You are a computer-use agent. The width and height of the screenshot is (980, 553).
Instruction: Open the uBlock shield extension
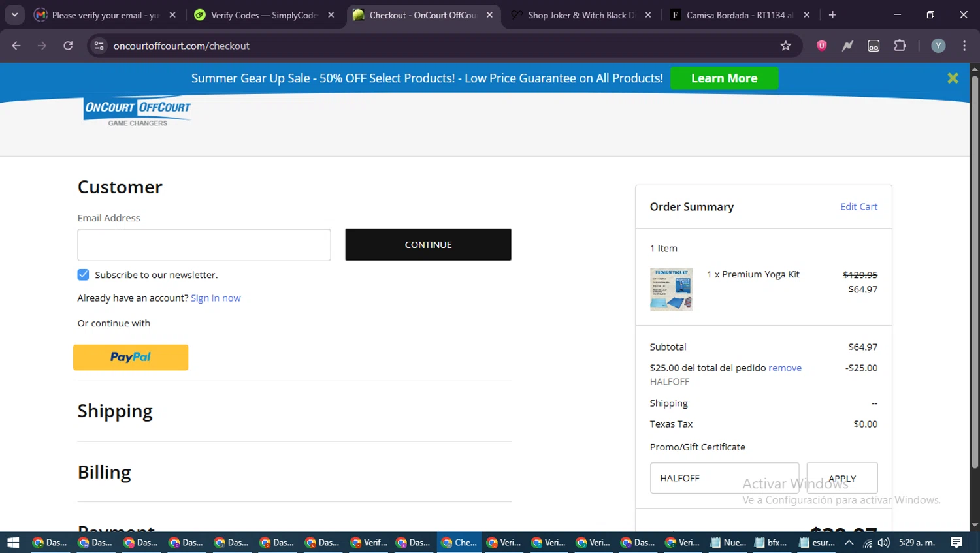tap(821, 46)
